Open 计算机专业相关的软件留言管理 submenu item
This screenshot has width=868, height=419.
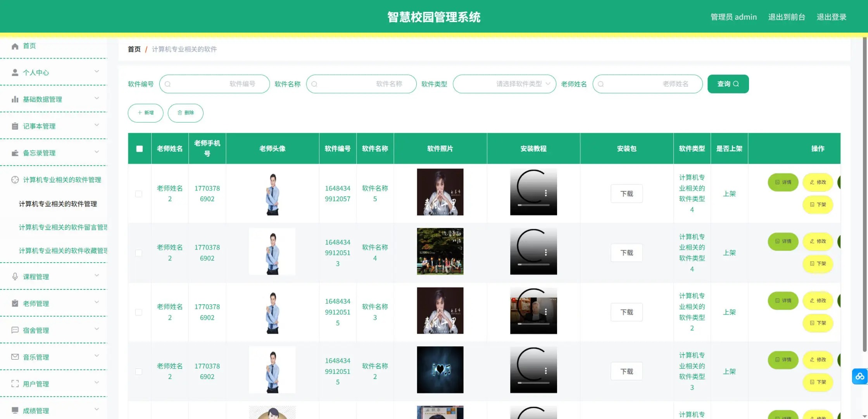(64, 227)
